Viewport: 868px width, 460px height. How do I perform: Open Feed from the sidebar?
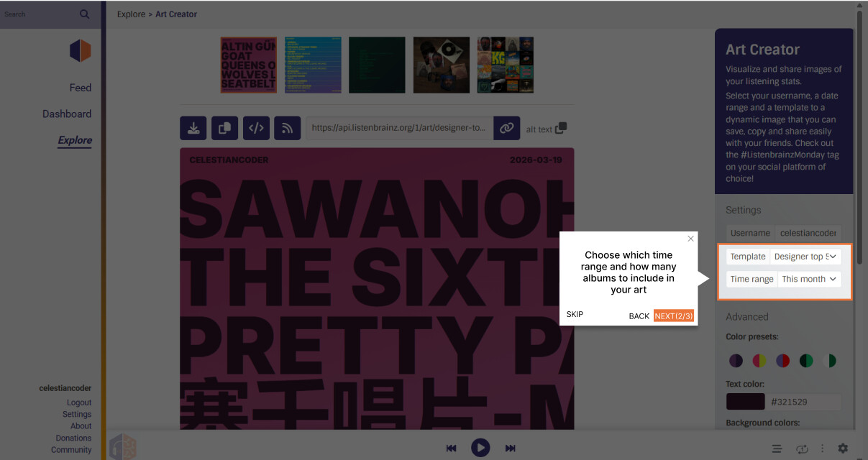(x=80, y=88)
